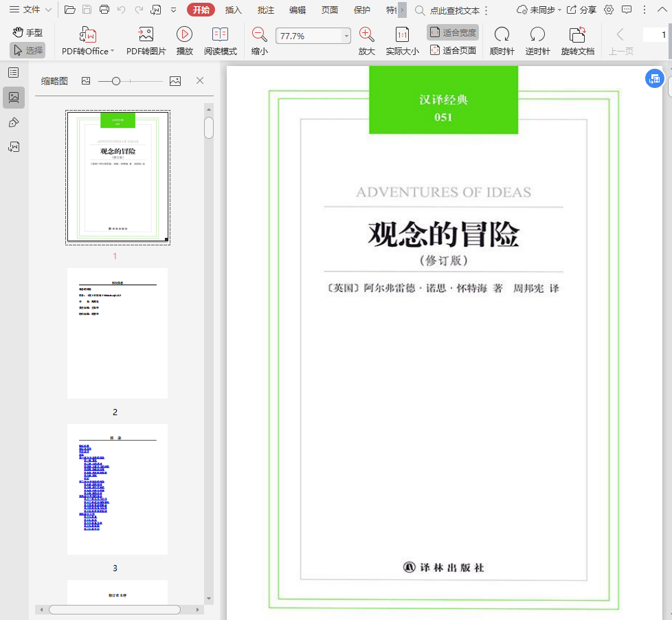
Task: Click the open folder icon
Action: pyautogui.click(x=70, y=10)
